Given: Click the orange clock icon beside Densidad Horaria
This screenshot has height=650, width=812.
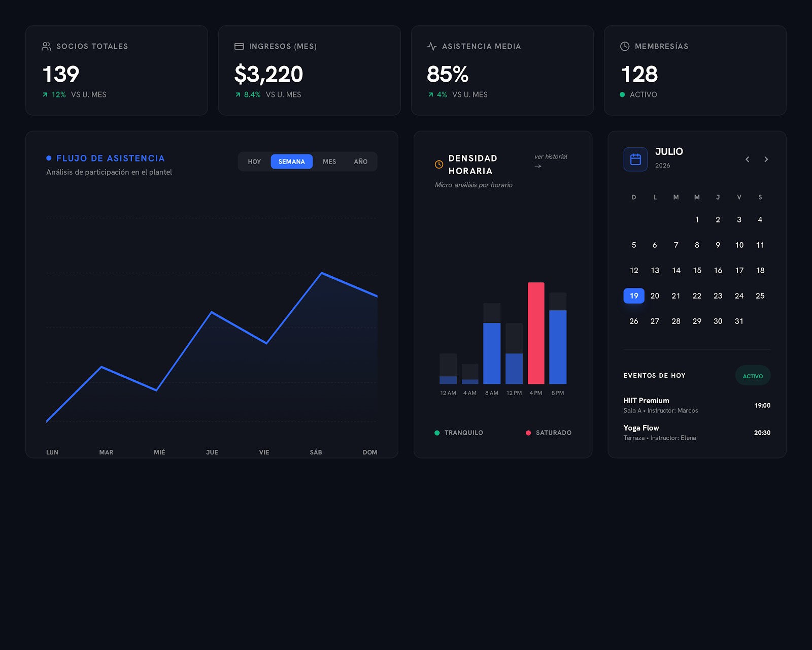Looking at the screenshot, I should click(x=439, y=165).
